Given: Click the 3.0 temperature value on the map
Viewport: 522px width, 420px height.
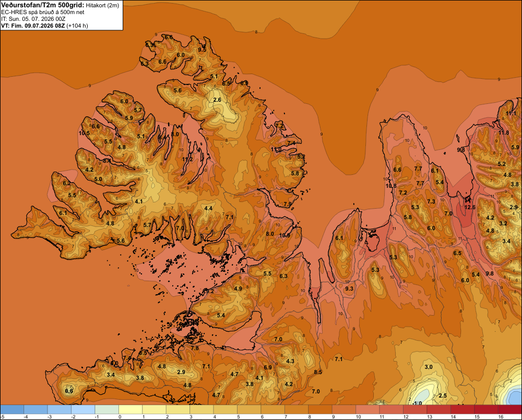Looking at the screenshot, I should click(x=429, y=367).
